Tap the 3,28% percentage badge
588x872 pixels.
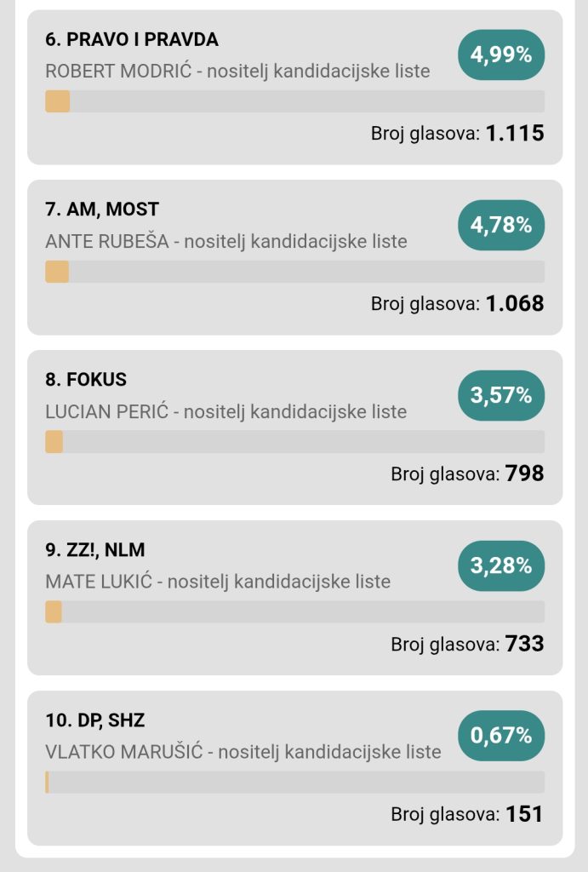click(501, 566)
